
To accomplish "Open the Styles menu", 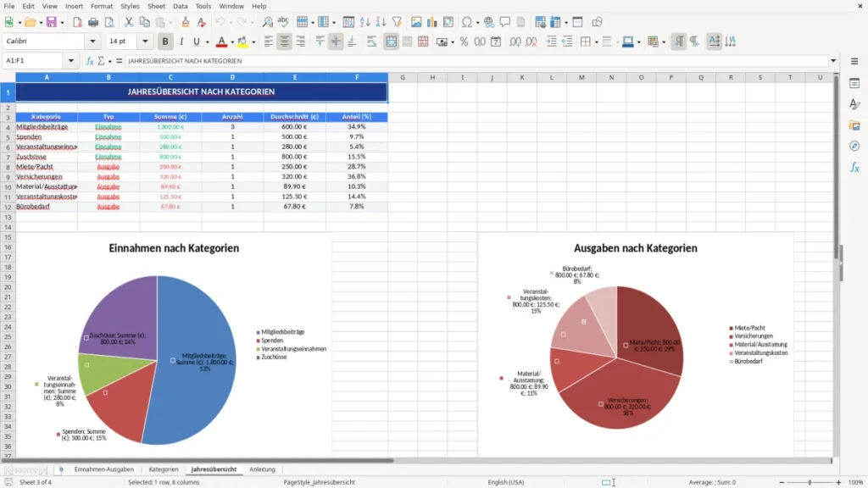I will [130, 6].
